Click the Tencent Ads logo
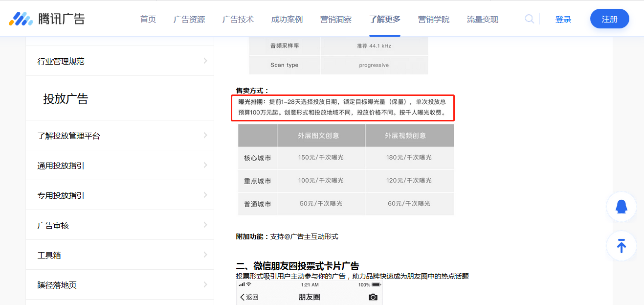Image resolution: width=644 pixels, height=305 pixels. coord(46,19)
